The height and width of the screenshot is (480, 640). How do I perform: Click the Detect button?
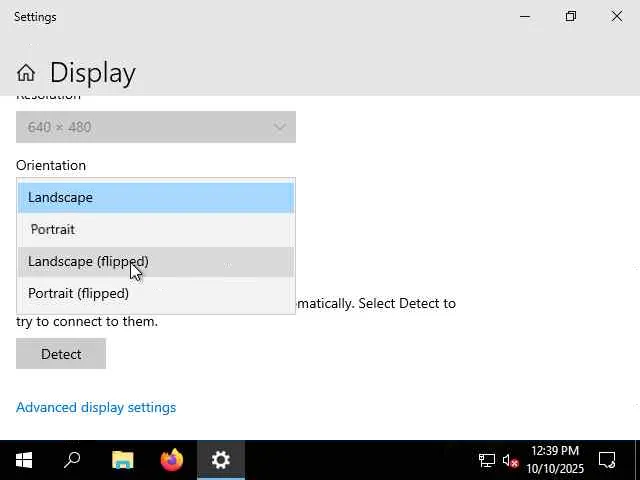61,354
